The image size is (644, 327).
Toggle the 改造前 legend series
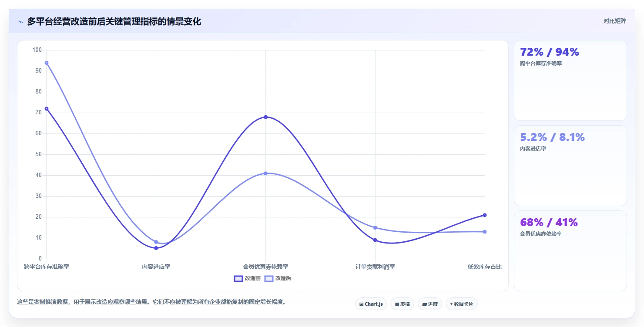coord(247,278)
